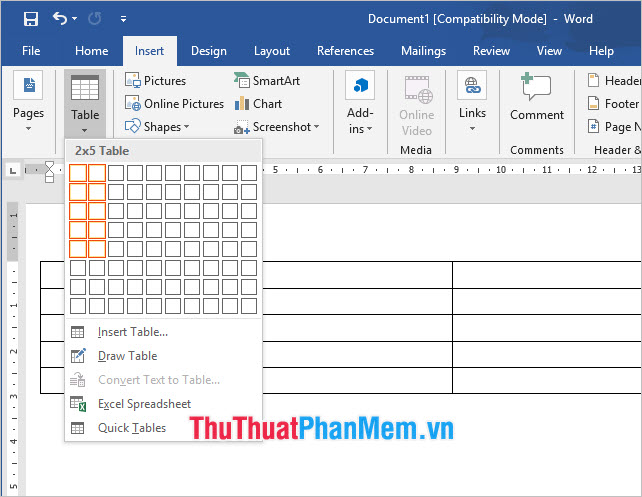
Task: Click the Excel Spreadsheet icon
Action: click(78, 404)
